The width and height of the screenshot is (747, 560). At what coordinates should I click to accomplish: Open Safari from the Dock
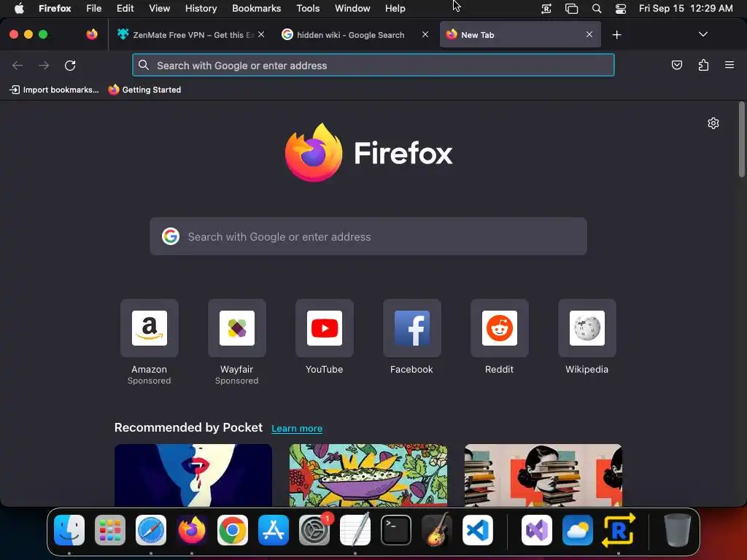pos(151,530)
